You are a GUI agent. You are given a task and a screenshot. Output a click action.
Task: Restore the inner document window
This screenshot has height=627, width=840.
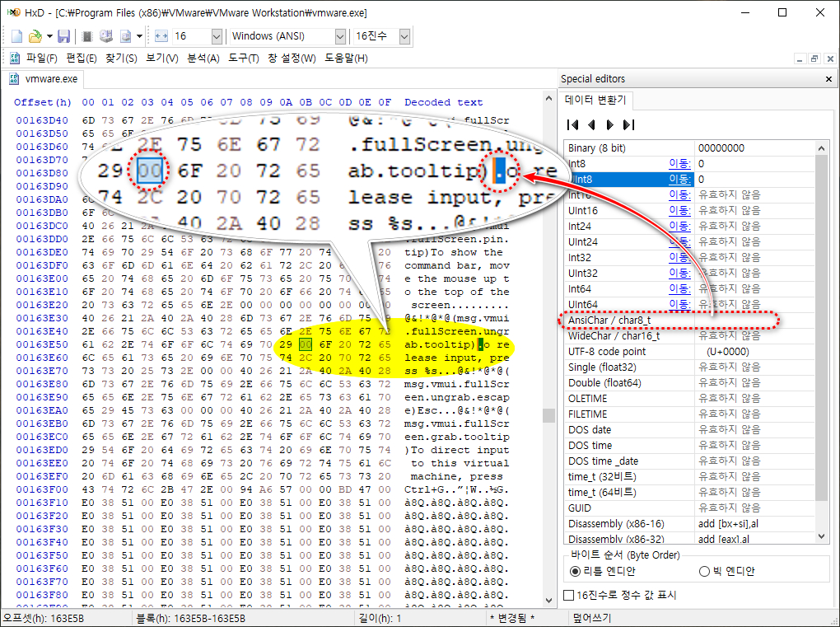[814, 59]
